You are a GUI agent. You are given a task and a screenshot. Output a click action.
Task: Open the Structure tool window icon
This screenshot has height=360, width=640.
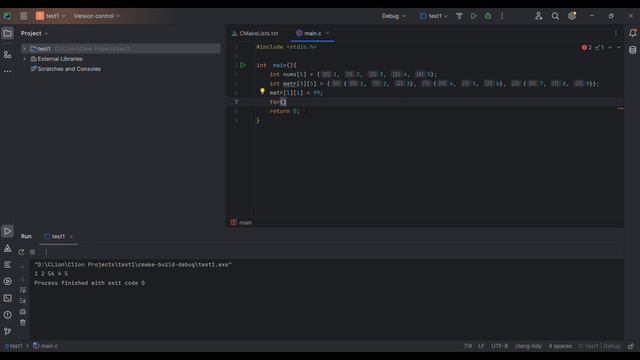(7, 54)
